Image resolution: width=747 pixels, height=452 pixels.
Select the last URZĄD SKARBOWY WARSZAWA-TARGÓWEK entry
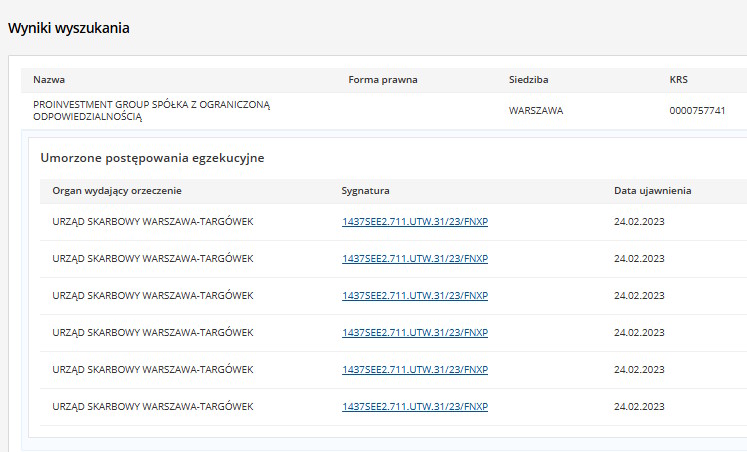[152, 407]
